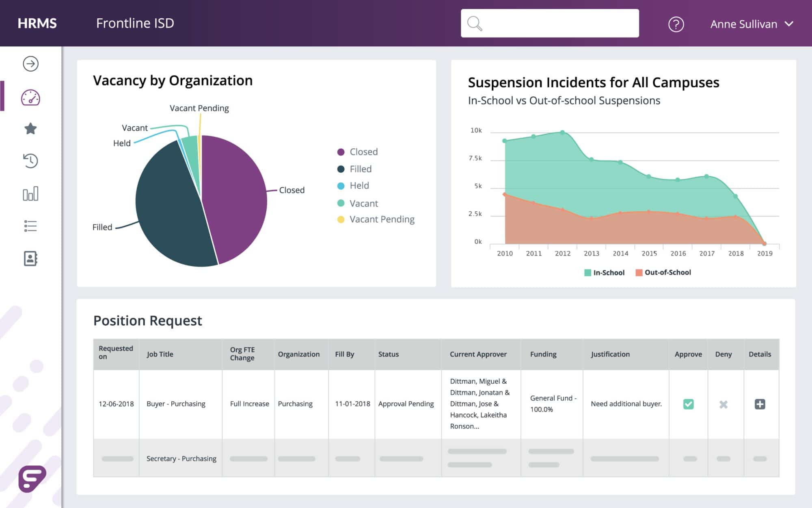Open the contacts address book icon
Screen dimensions: 812x508
pos(30,258)
